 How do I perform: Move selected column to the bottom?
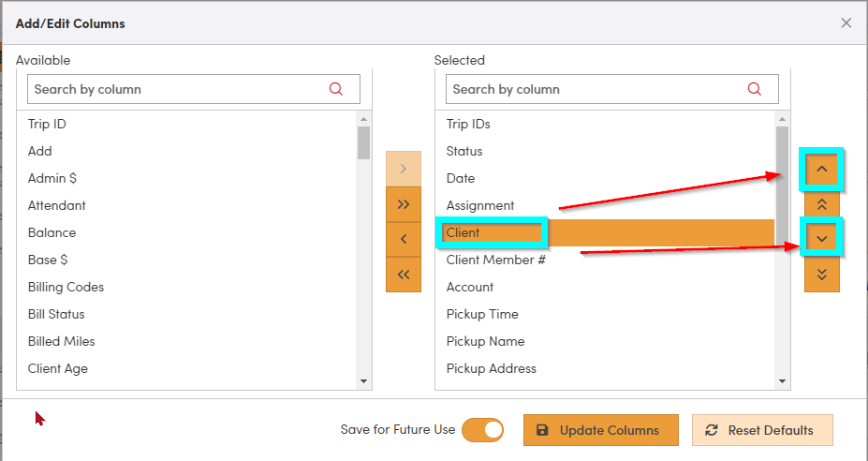pos(821,275)
